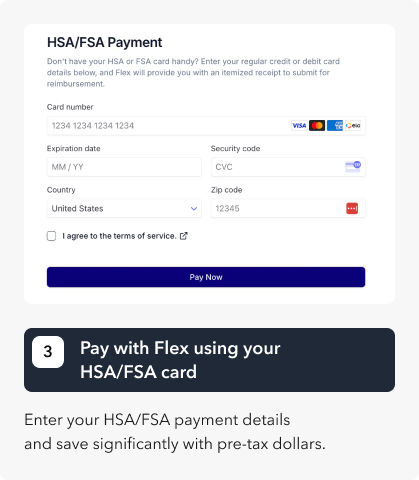Click the Visa card icon
This screenshot has width=419, height=480.
(x=299, y=126)
